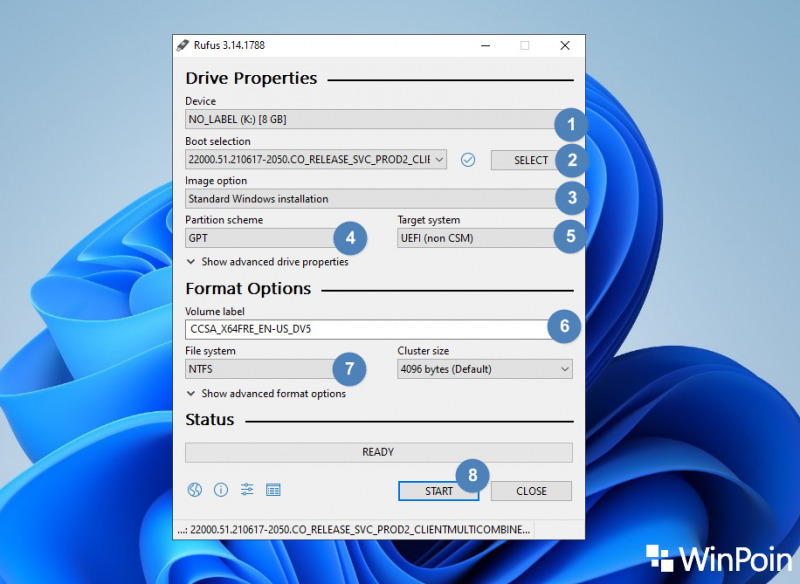Open the settings sliders icon

[247, 490]
